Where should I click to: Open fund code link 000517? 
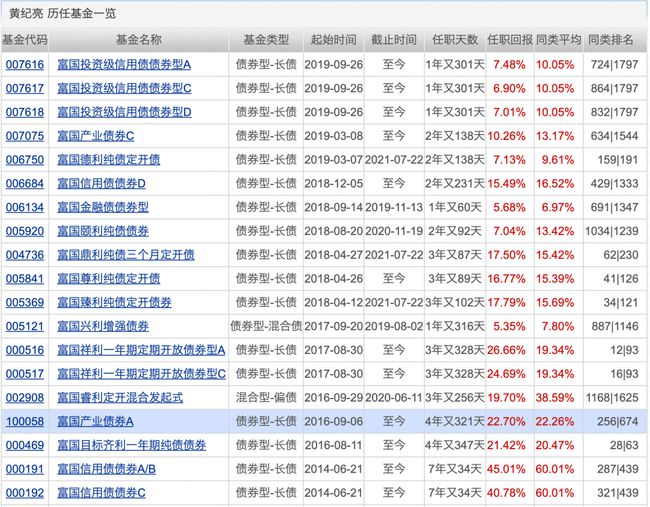(25, 374)
